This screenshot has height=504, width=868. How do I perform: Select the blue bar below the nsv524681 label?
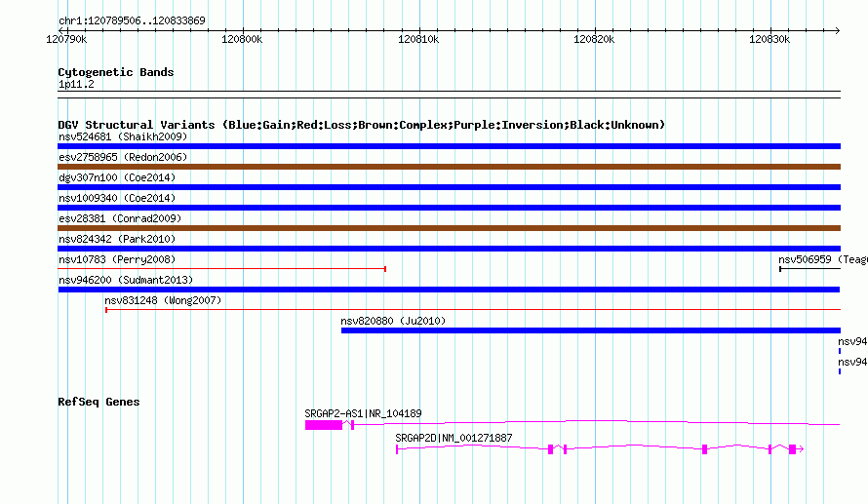point(449,146)
